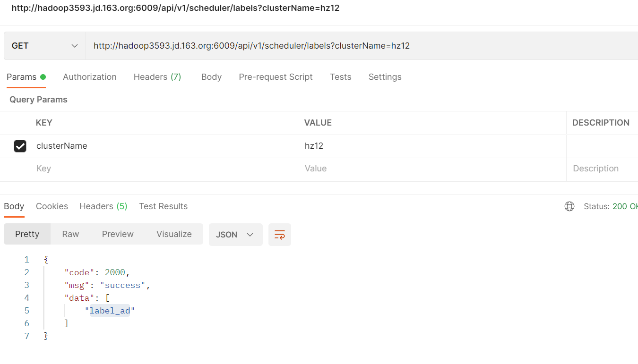Open the Pre-request Script tab
638x364 pixels.
(x=276, y=77)
